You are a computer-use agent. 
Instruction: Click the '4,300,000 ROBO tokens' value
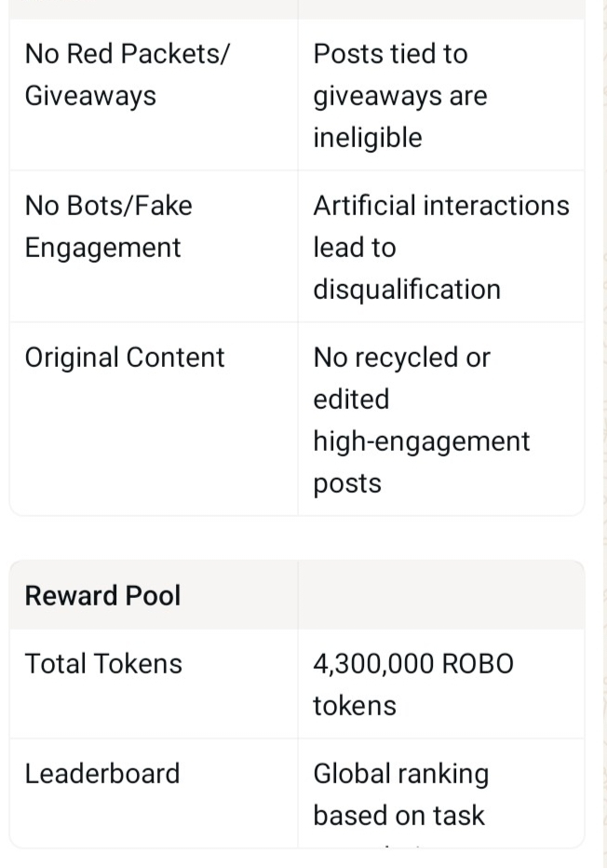[x=412, y=685]
